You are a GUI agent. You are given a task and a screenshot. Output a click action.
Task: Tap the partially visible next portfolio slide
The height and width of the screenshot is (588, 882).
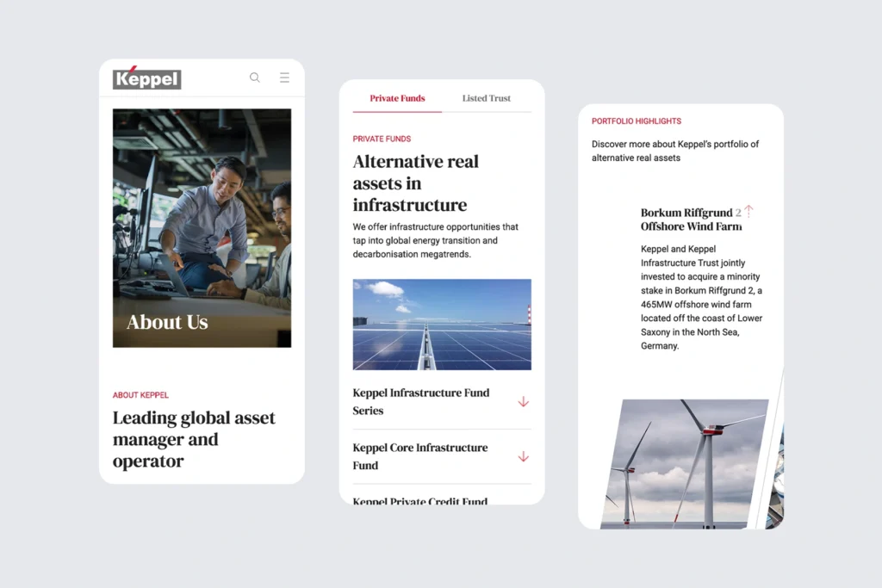(777, 482)
